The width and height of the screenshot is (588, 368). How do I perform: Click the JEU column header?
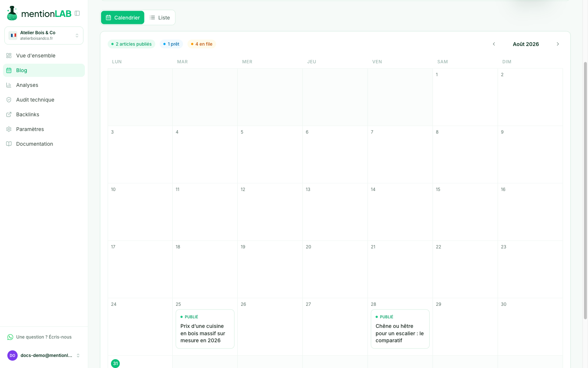tap(312, 62)
